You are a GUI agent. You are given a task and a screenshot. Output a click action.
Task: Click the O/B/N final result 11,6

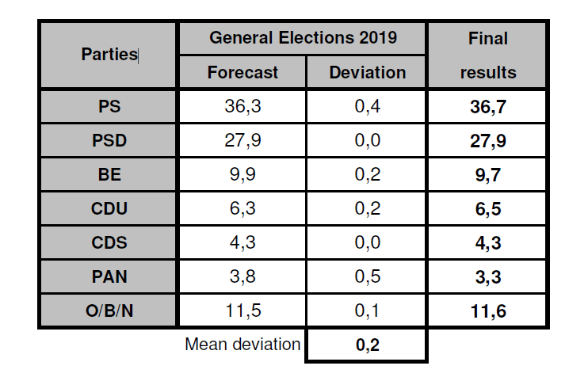click(x=487, y=311)
